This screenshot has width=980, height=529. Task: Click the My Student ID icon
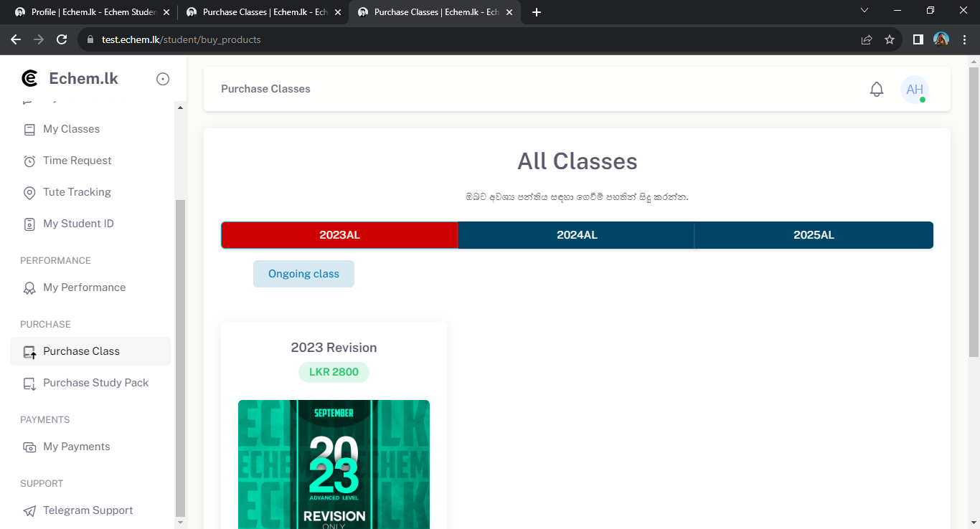click(29, 224)
